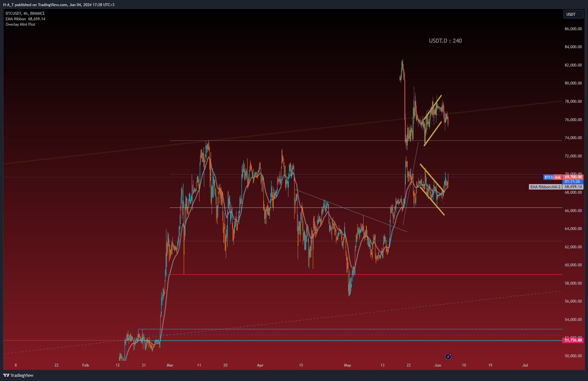Click the 66,000.00 price axis label
This screenshot has height=381, width=588.
(573, 211)
